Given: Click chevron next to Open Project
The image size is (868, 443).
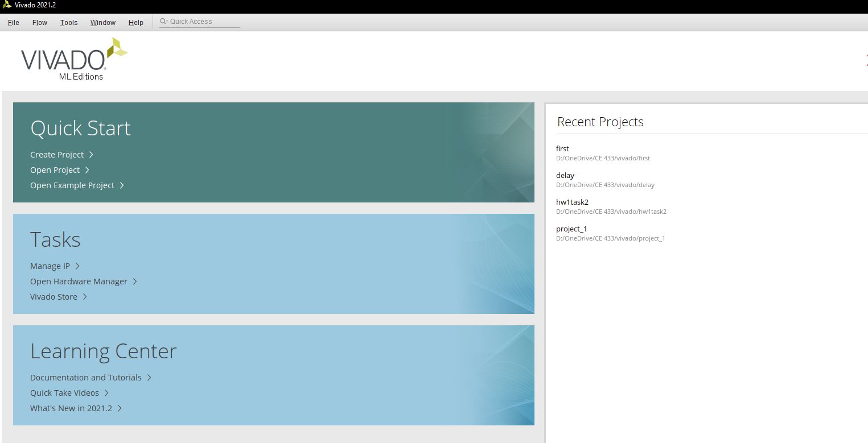Looking at the screenshot, I should point(87,170).
